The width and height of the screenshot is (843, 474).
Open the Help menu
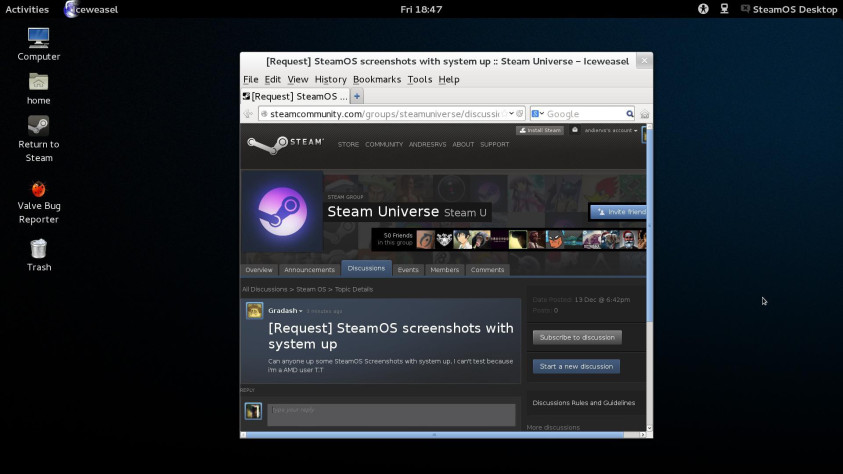pos(448,80)
